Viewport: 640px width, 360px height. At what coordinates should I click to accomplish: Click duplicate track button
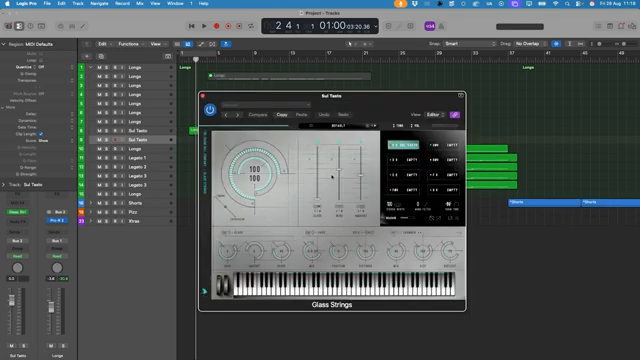coord(101,56)
